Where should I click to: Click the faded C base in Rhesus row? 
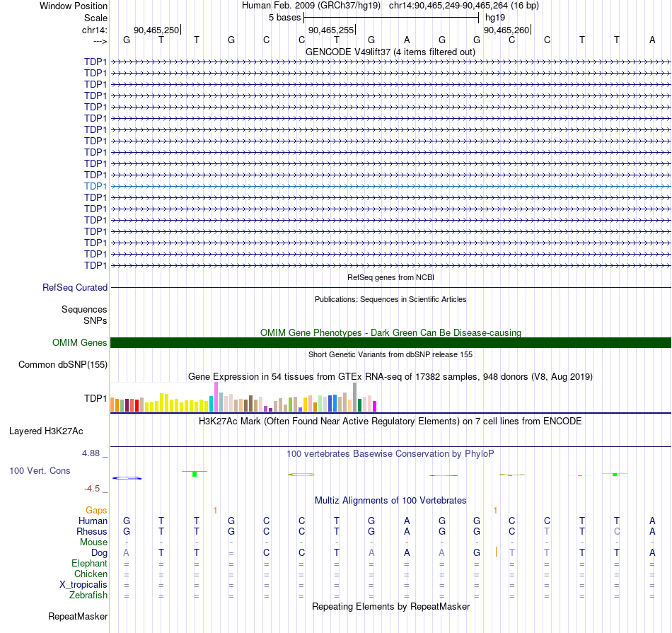[617, 531]
